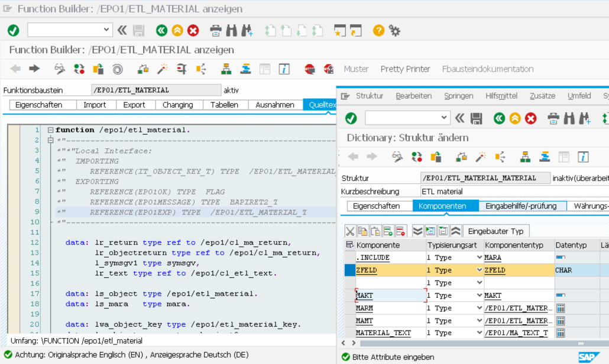This screenshot has height=364, width=609.
Task: Switch to Changing tab
Action: tap(178, 105)
